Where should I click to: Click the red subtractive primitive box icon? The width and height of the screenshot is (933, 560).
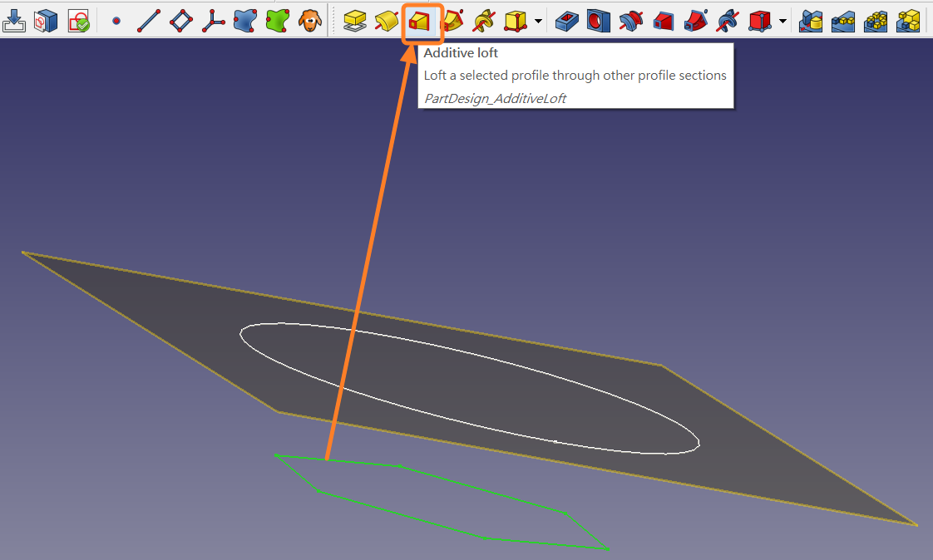point(760,22)
